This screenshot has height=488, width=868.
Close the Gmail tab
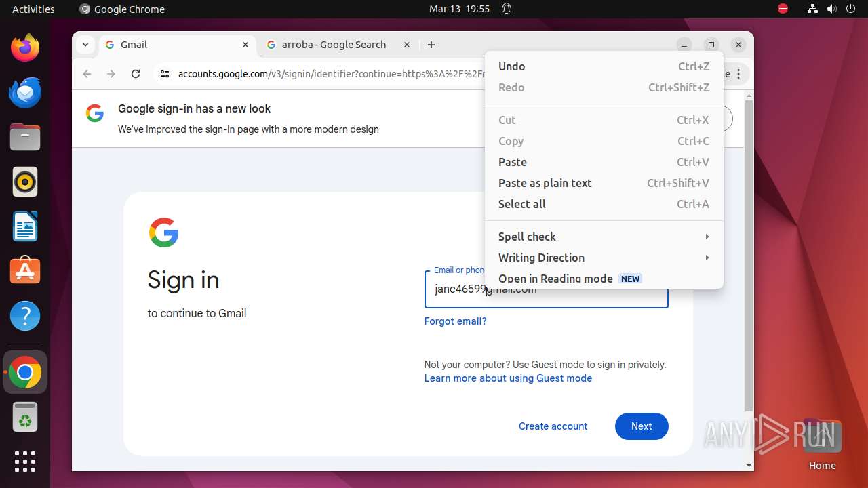(x=245, y=45)
